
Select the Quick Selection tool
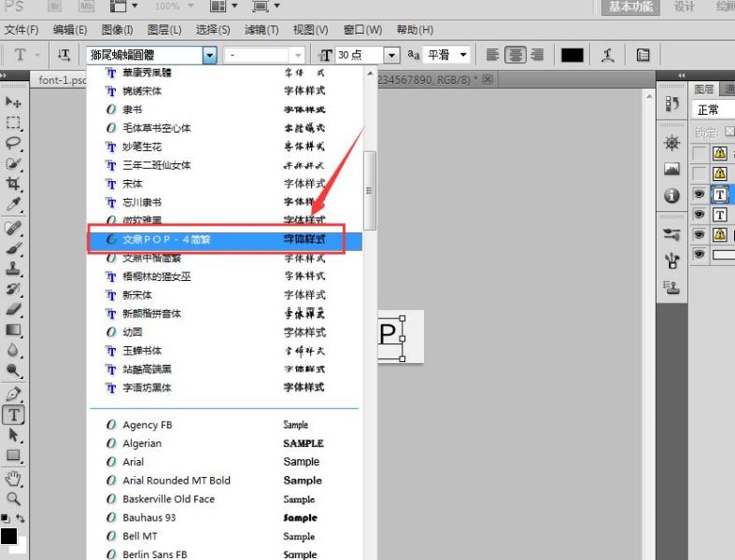(13, 163)
